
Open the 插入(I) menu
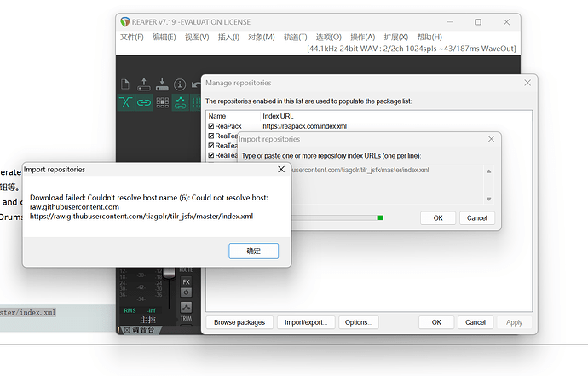pyautogui.click(x=228, y=37)
